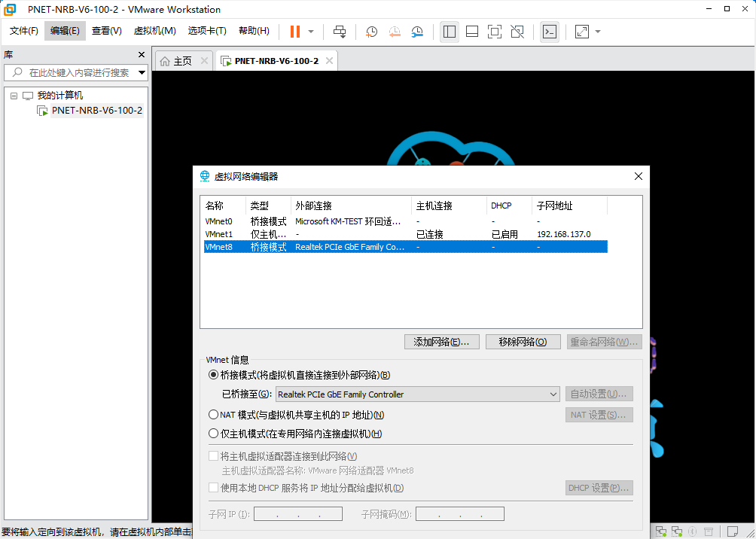Viewport: 756px width, 539px height.
Task: Open dropdown arrow next to pause button
Action: [x=311, y=32]
